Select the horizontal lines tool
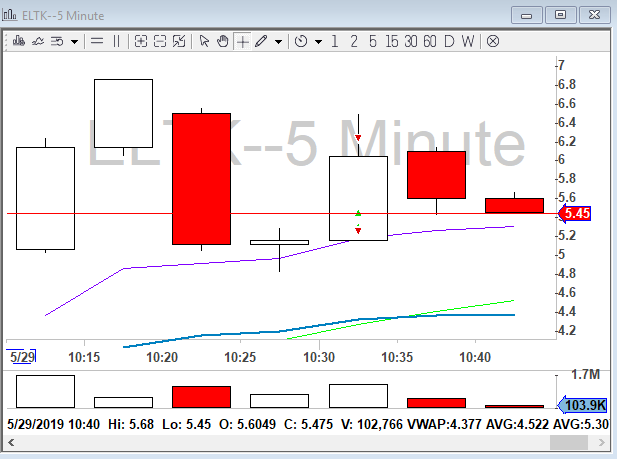Image resolution: width=617 pixels, height=459 pixels. pos(97,41)
